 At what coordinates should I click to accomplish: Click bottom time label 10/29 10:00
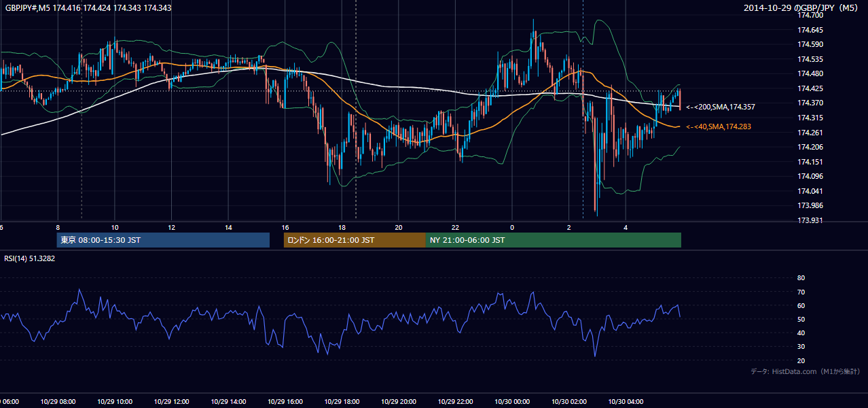115,402
